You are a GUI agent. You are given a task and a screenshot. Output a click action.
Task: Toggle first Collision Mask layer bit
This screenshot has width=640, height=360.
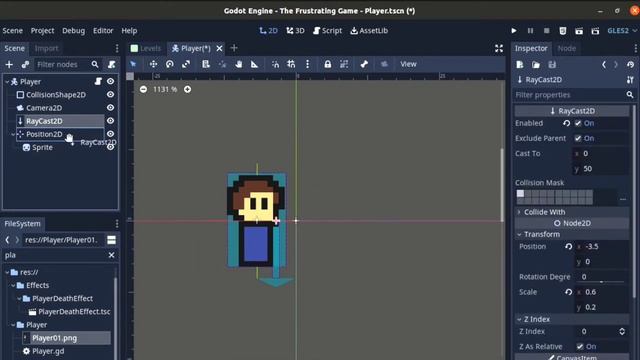click(520, 193)
